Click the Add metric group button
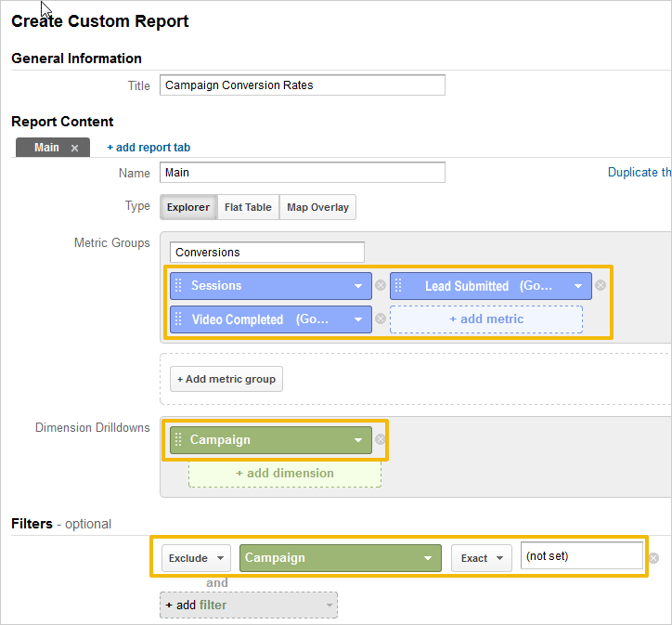Image resolution: width=672 pixels, height=625 pixels. 226,379
